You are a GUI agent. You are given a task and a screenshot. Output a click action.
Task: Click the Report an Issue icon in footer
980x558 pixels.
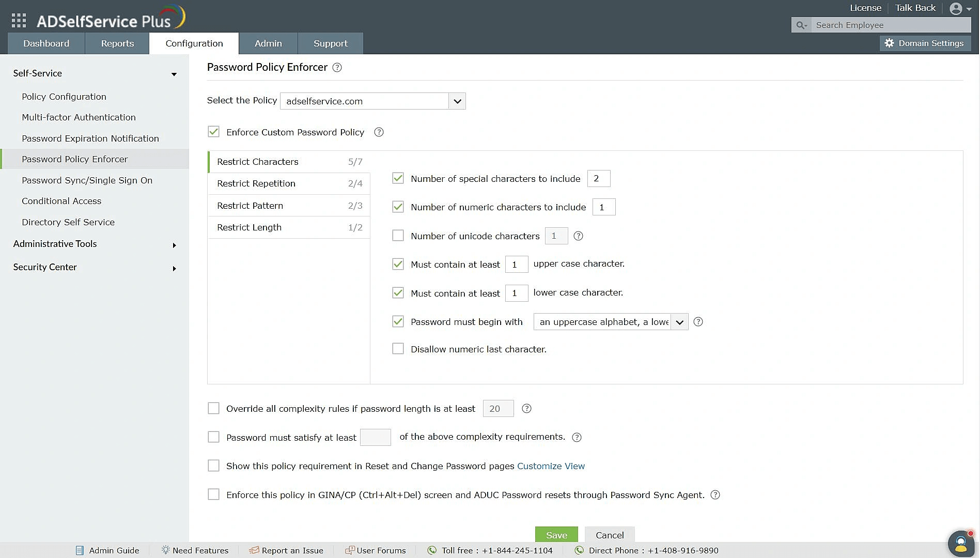[254, 550]
